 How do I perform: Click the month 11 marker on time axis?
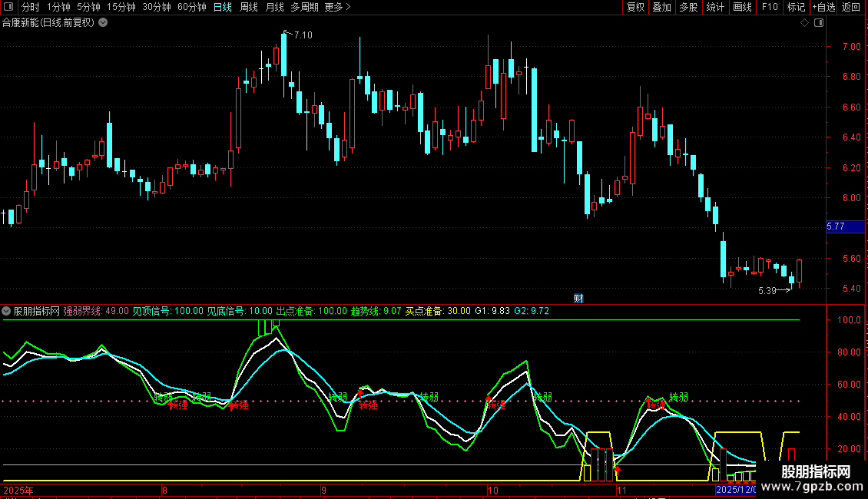(x=621, y=490)
